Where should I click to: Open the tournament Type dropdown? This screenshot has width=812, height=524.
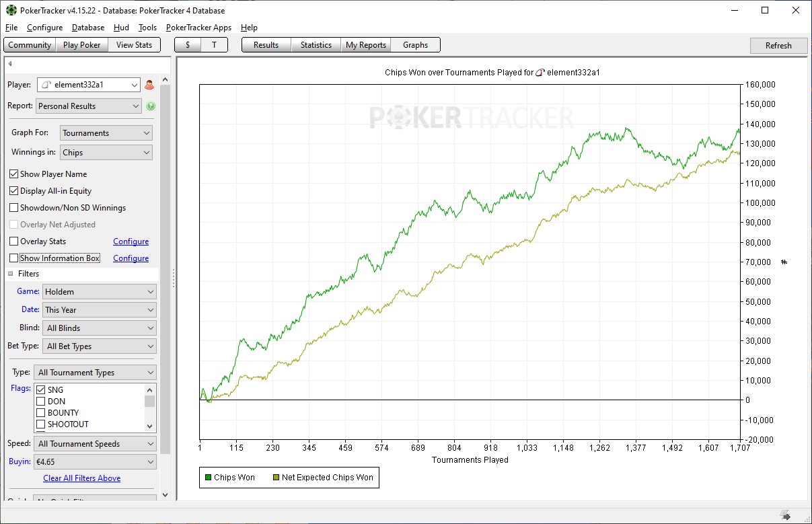coord(96,373)
